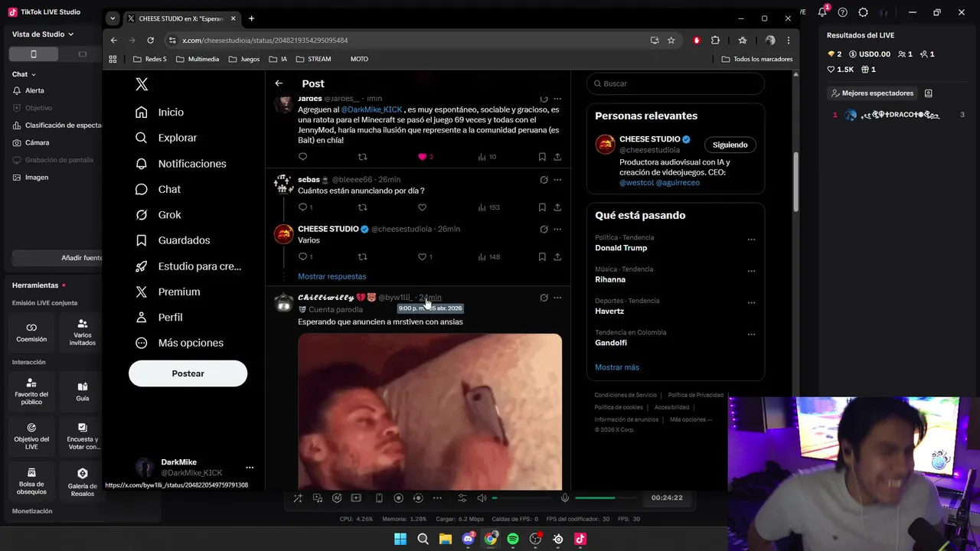Reply to sebas's comment
Screen dimensions: 980x551
click(x=302, y=207)
